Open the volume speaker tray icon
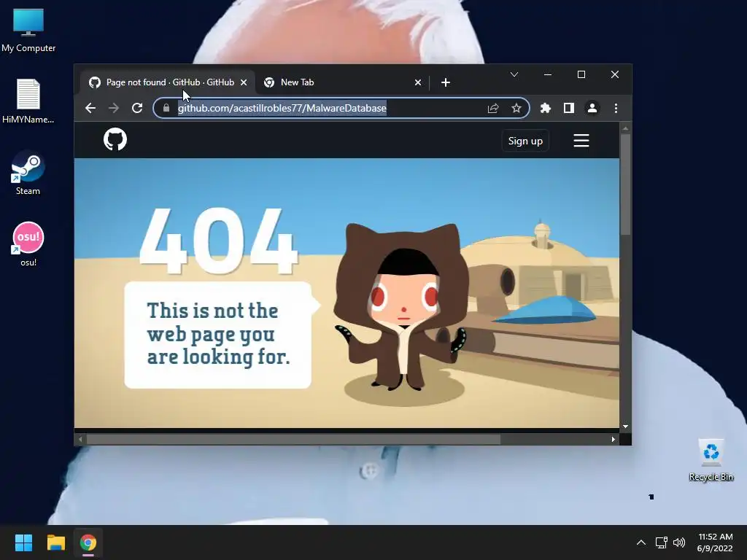The height and width of the screenshot is (560, 747). click(x=679, y=542)
